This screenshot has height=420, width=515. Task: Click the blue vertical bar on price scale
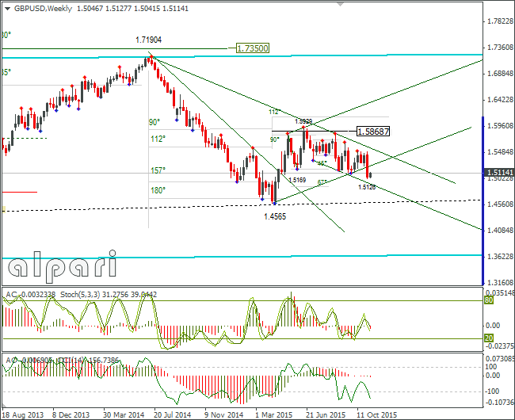[x=483, y=200]
